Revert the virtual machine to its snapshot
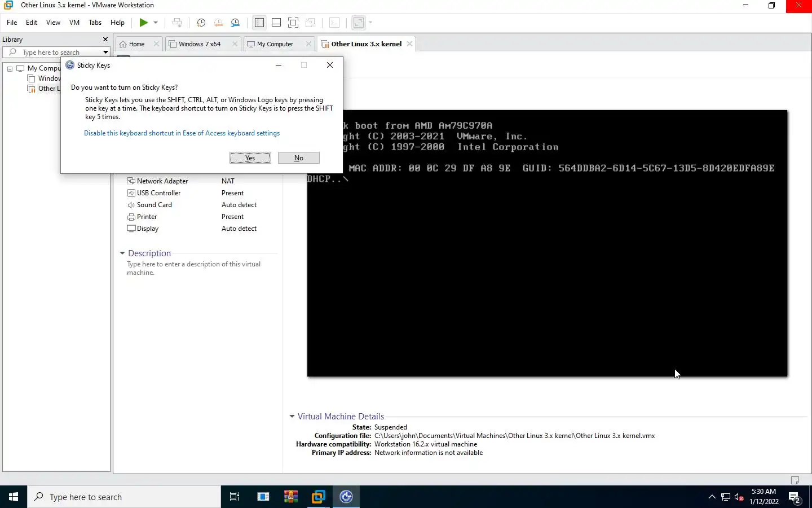The image size is (812, 508). (x=218, y=23)
